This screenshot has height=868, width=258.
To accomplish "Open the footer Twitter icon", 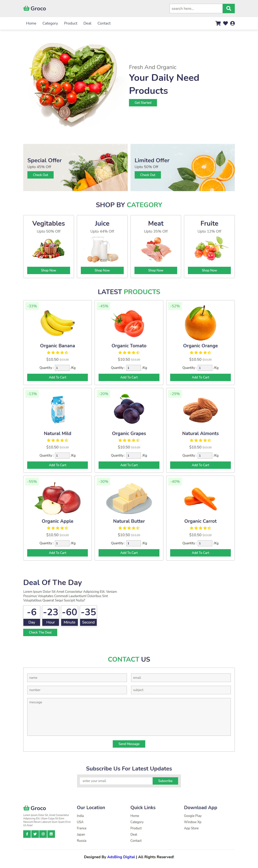I will (35, 834).
